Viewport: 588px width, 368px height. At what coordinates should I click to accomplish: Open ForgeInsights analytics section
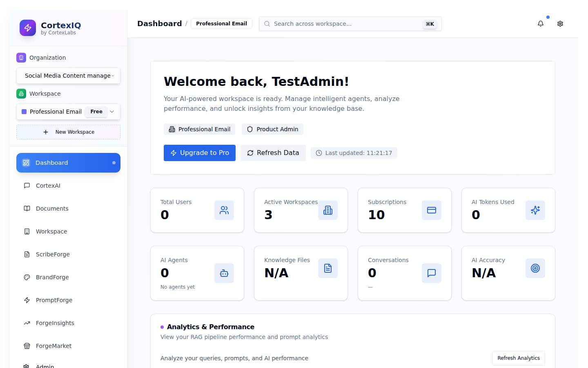(55, 323)
